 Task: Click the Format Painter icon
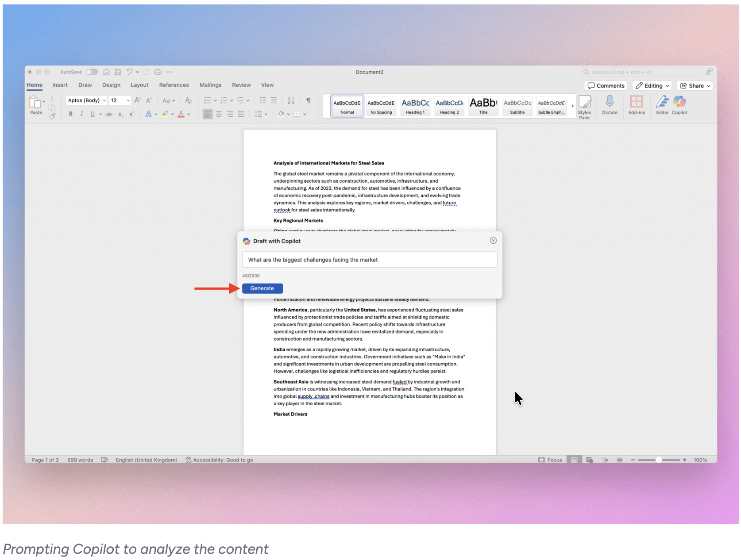(x=52, y=116)
